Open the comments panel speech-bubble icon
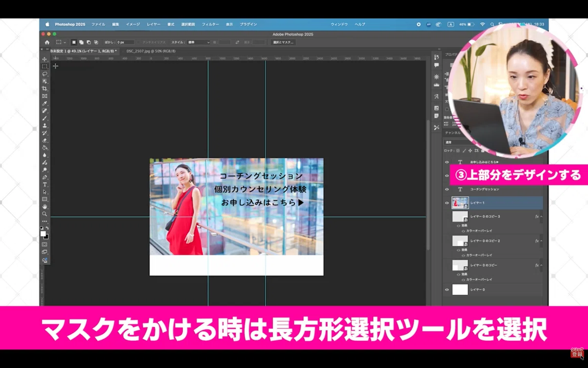 coord(436,65)
